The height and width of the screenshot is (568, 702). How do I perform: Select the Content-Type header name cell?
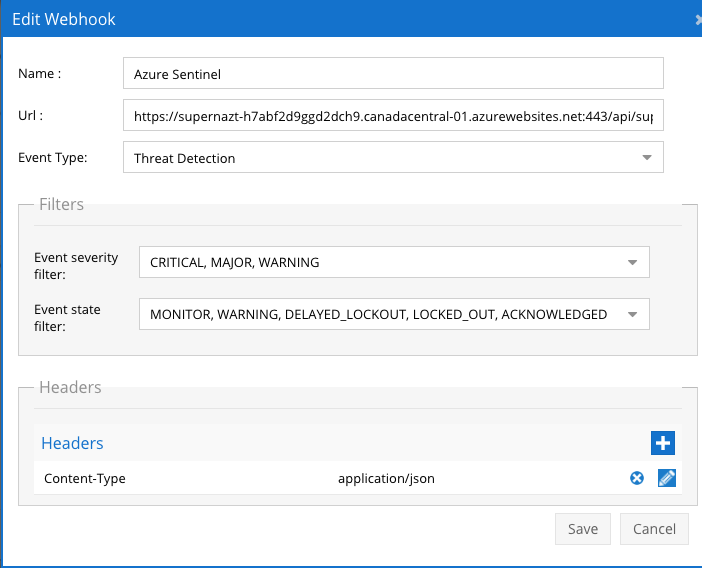(85, 479)
